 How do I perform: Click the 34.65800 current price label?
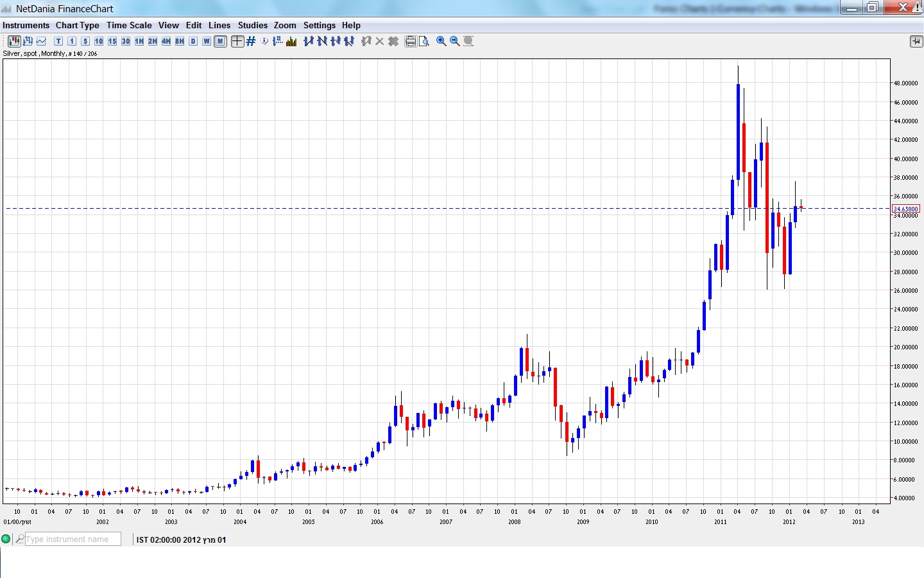click(906, 209)
